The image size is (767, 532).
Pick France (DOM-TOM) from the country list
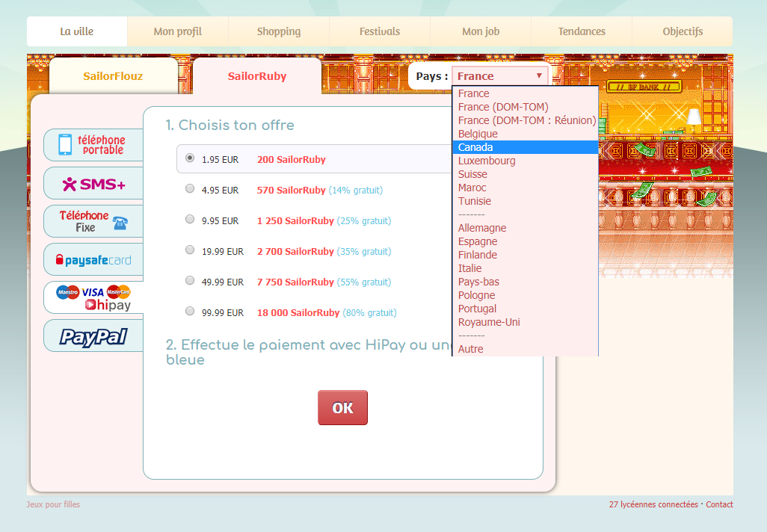coord(526,107)
